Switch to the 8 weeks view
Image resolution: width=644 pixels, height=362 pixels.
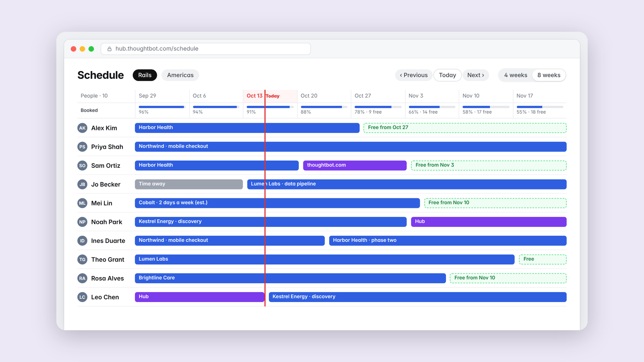tap(549, 75)
